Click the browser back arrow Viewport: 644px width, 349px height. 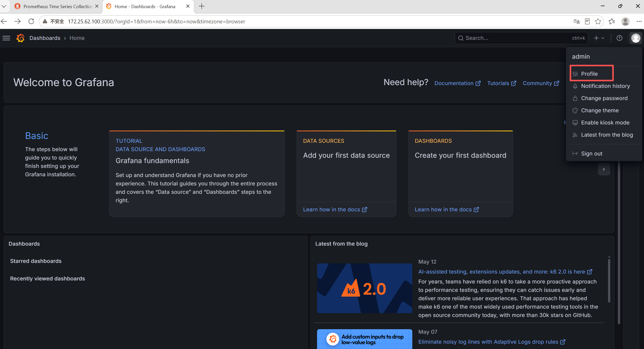click(x=4, y=21)
